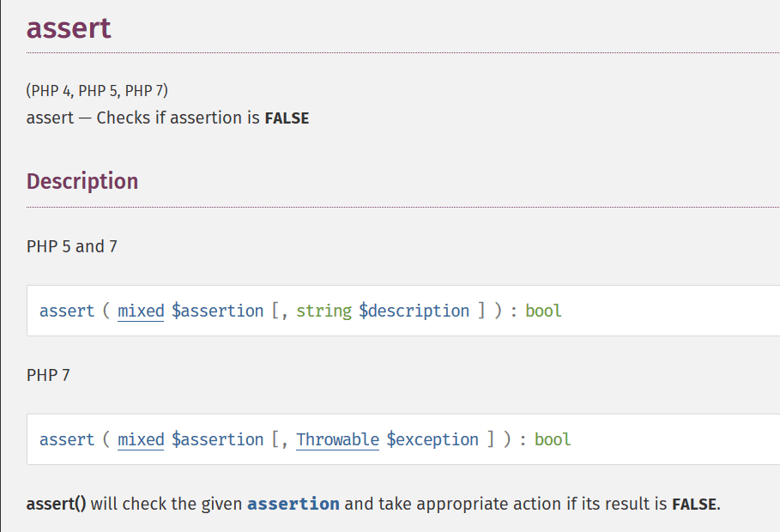The width and height of the screenshot is (780, 532).
Task: Click FALSE at the end of bottom paragraph
Action: [694, 504]
